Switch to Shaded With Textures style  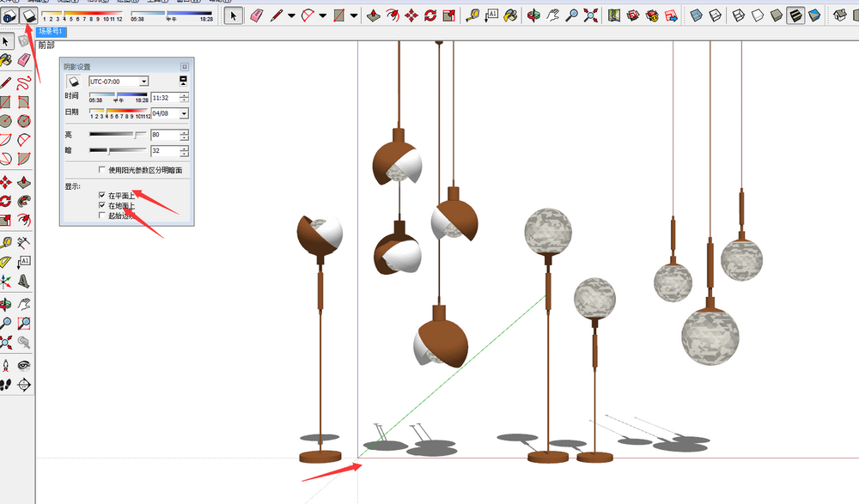coord(795,16)
